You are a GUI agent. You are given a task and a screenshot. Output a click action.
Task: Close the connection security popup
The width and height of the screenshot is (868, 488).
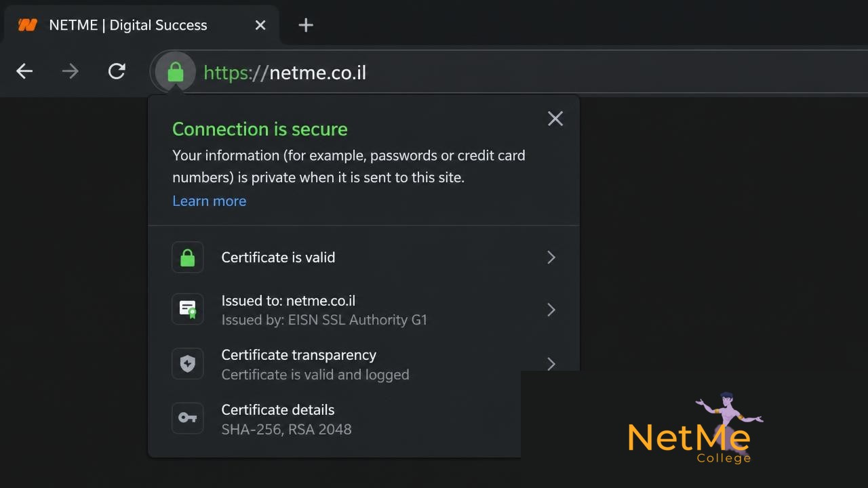coord(555,119)
